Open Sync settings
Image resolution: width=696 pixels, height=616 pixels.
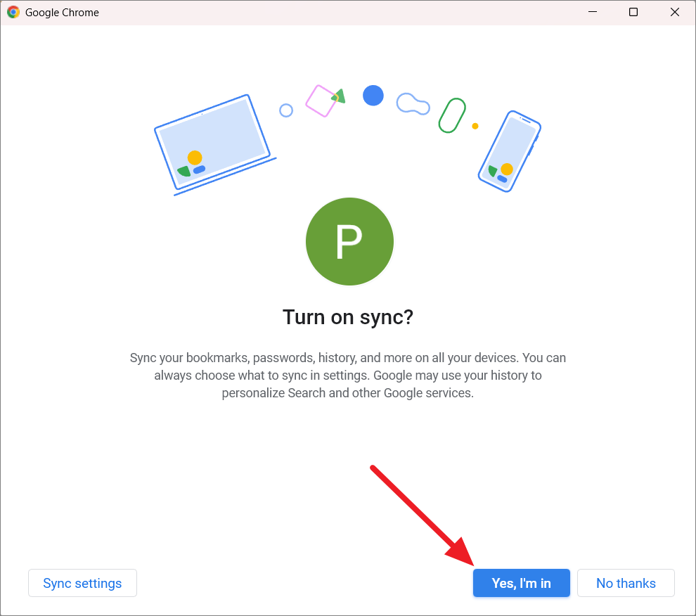click(82, 583)
